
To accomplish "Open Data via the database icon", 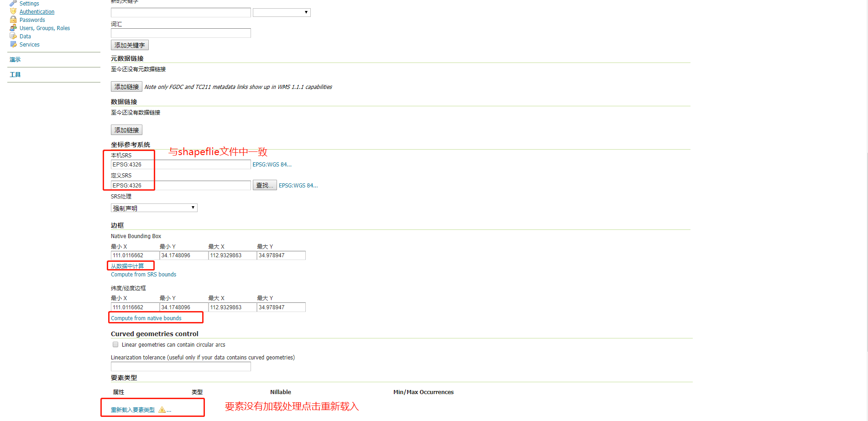I will (x=13, y=36).
